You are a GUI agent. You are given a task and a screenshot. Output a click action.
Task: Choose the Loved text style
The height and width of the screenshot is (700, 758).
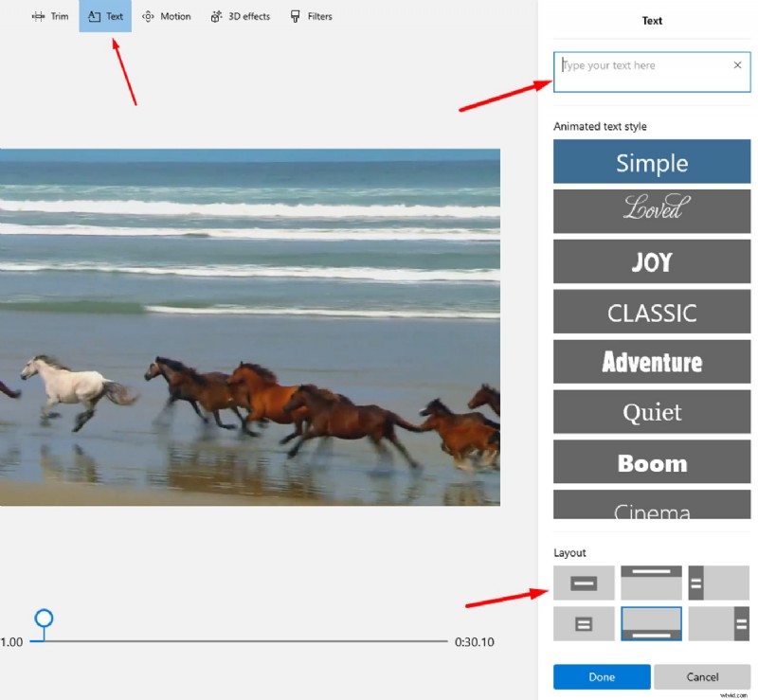(651, 211)
